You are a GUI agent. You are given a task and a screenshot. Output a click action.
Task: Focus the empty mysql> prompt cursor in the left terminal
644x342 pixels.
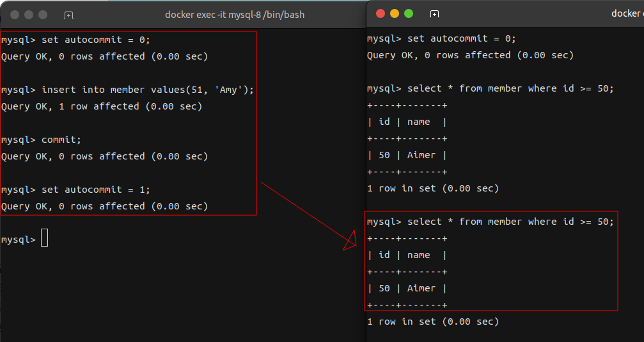pos(44,238)
